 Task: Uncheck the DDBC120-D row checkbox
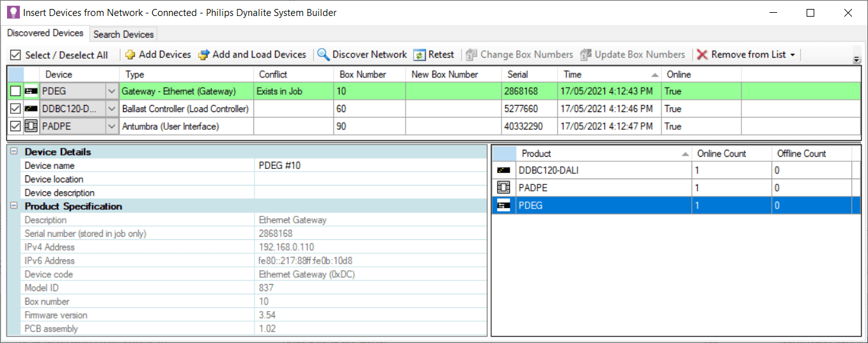(x=15, y=109)
